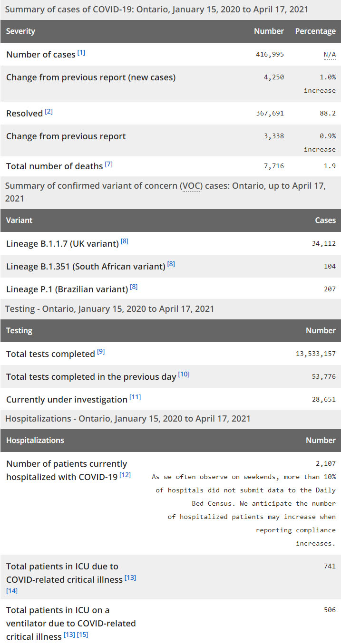
Task: Open footnote 8 for South African variant
Action: click(x=171, y=264)
